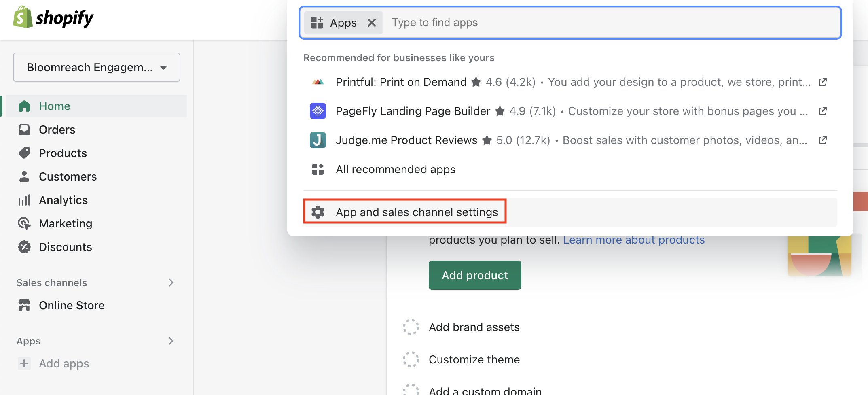This screenshot has width=868, height=395.
Task: Toggle the Customize theme circle
Action: [x=411, y=359]
